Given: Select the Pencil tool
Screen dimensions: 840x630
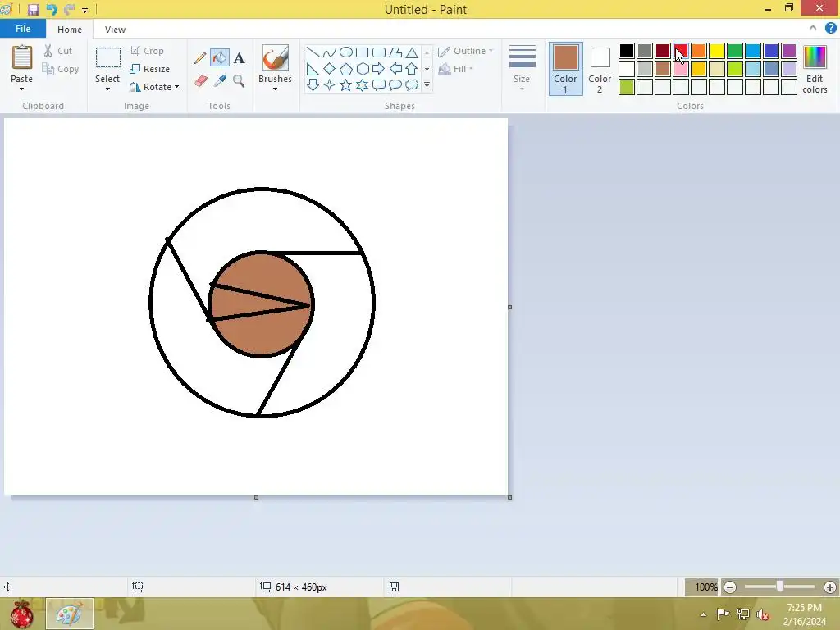Looking at the screenshot, I should point(200,58).
